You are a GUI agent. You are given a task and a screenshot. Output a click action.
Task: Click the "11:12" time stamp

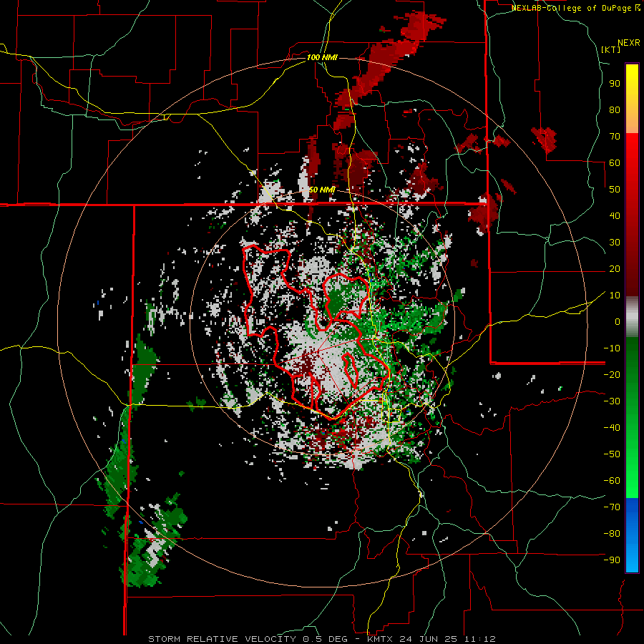(x=479, y=639)
